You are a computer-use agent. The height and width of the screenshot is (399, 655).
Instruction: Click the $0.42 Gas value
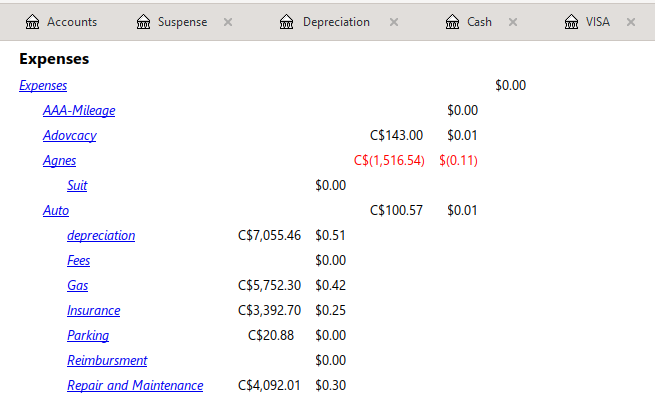[330, 286]
